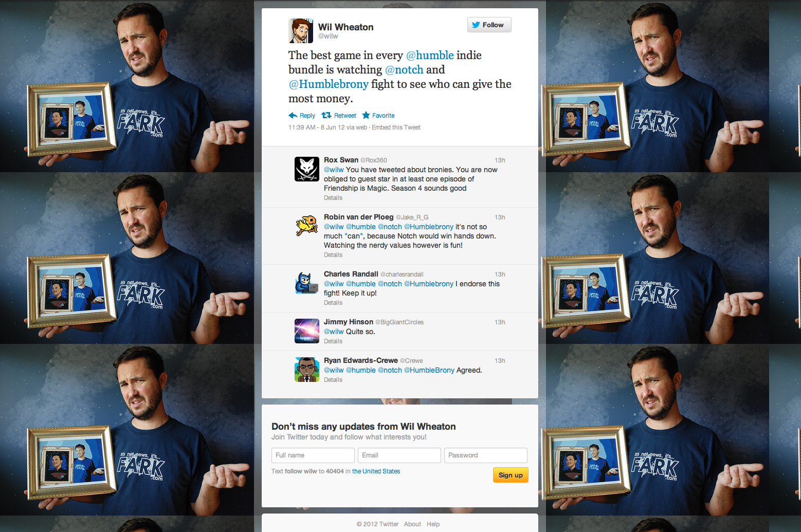The height and width of the screenshot is (532, 801).
Task: Open @humble mention in Ryan's reply
Action: (361, 370)
